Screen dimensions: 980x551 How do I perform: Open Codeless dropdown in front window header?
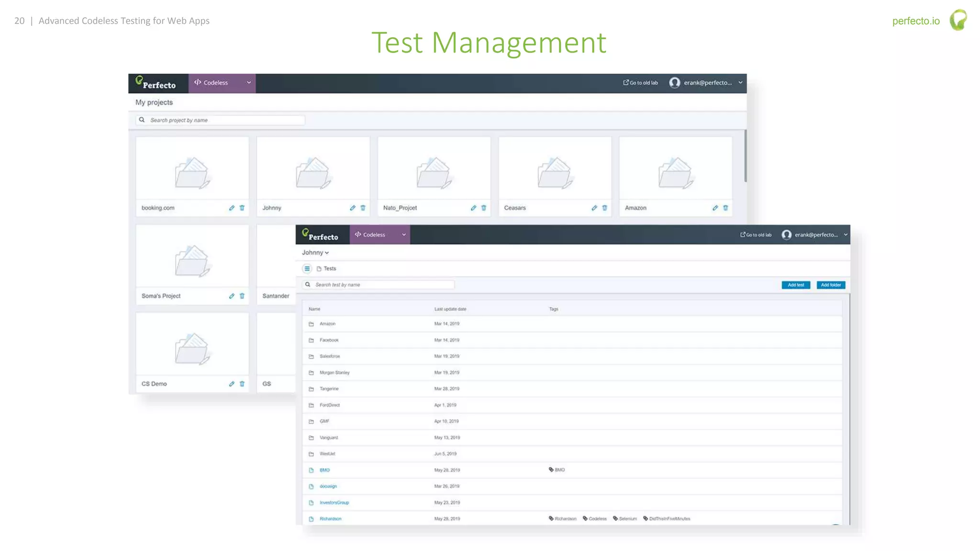click(x=380, y=235)
